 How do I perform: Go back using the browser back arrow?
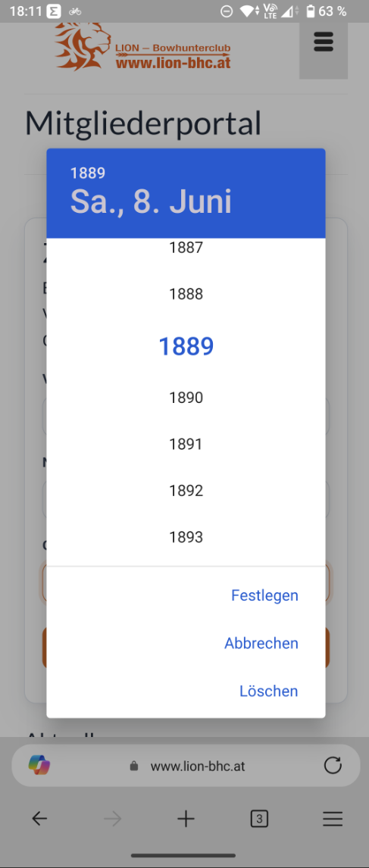(x=39, y=819)
